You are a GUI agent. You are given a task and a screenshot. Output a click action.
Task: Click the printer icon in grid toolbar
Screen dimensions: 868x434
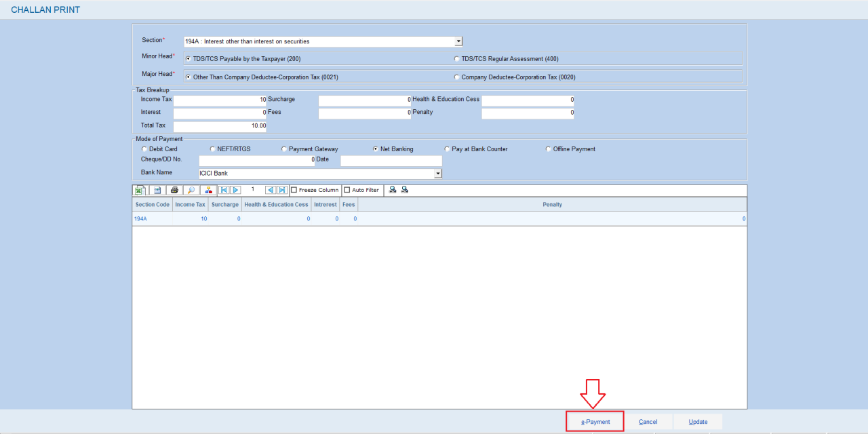[x=174, y=191]
